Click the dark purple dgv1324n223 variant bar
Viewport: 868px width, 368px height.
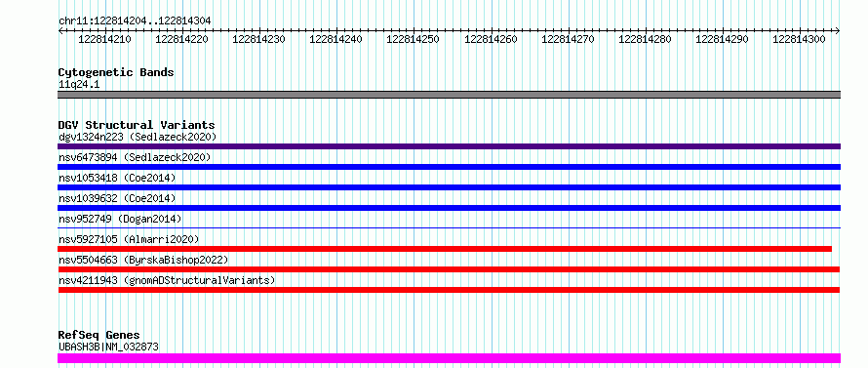[x=449, y=146]
